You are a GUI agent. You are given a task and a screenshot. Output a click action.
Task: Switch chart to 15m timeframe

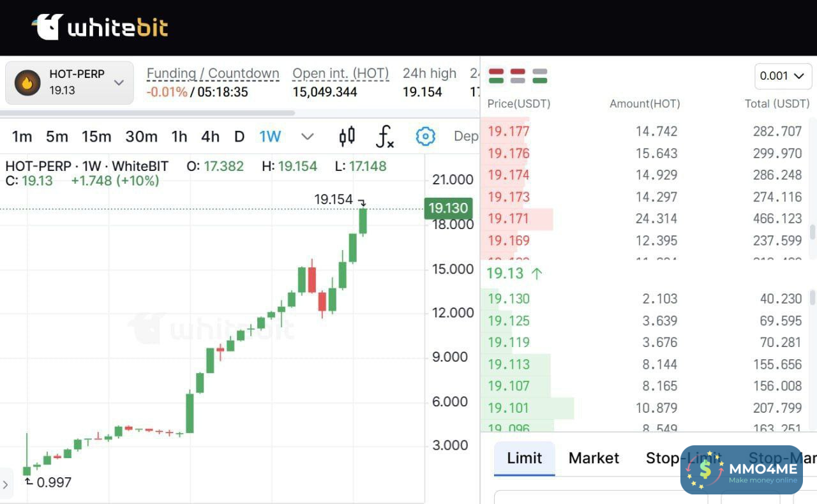pos(96,136)
